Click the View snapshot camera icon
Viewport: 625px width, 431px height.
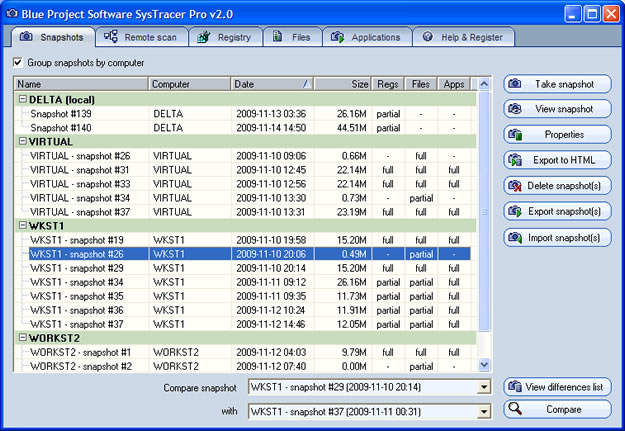tap(516, 109)
